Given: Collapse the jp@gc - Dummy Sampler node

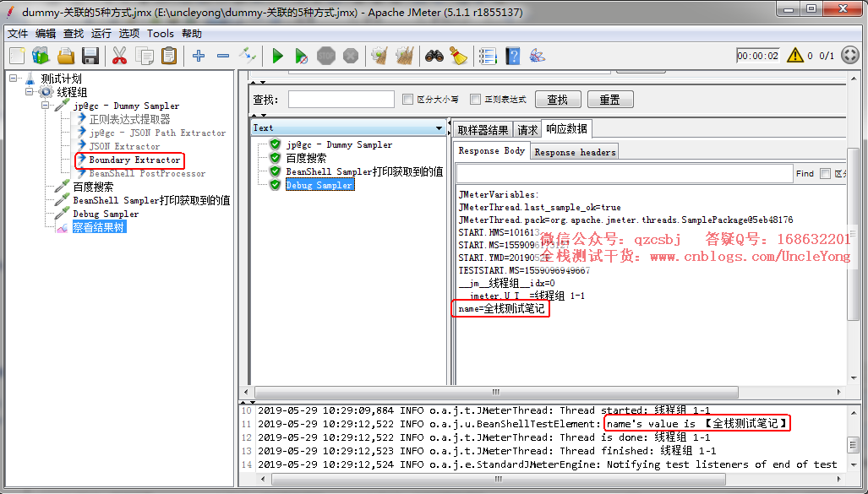Looking at the screenshot, I should point(46,105).
